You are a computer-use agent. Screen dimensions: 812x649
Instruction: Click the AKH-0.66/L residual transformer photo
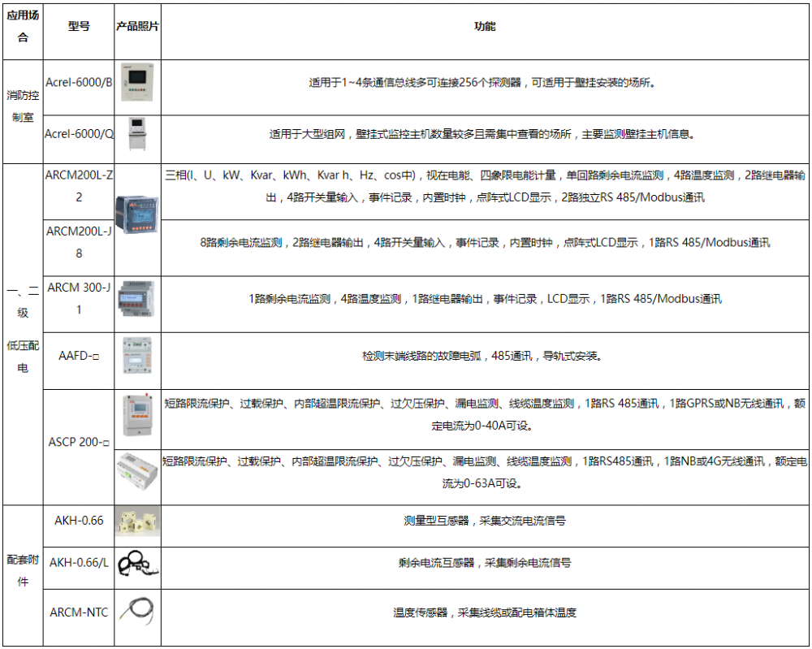pyautogui.click(x=138, y=563)
